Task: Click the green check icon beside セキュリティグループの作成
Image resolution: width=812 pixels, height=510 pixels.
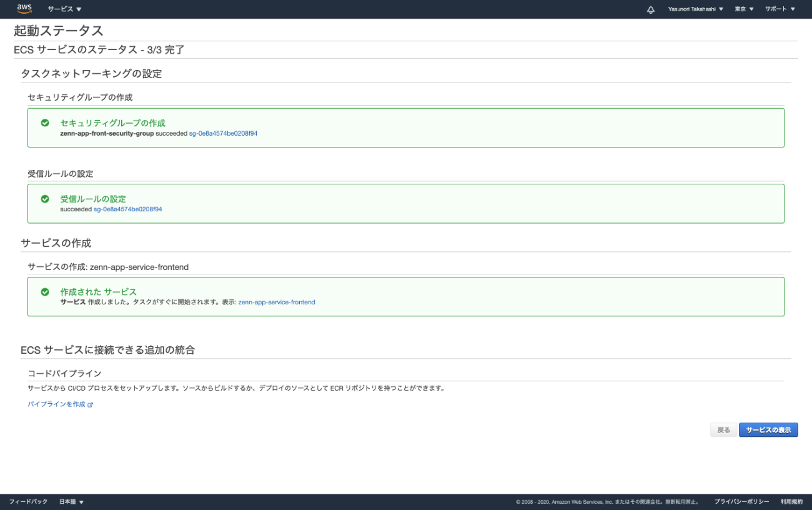Action: point(45,124)
